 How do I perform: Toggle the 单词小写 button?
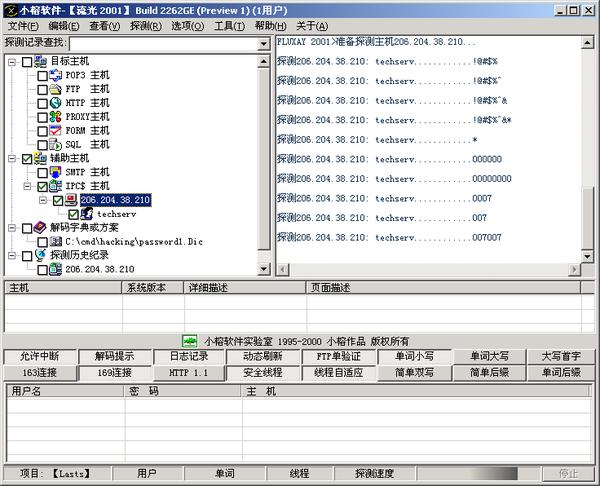click(414, 357)
